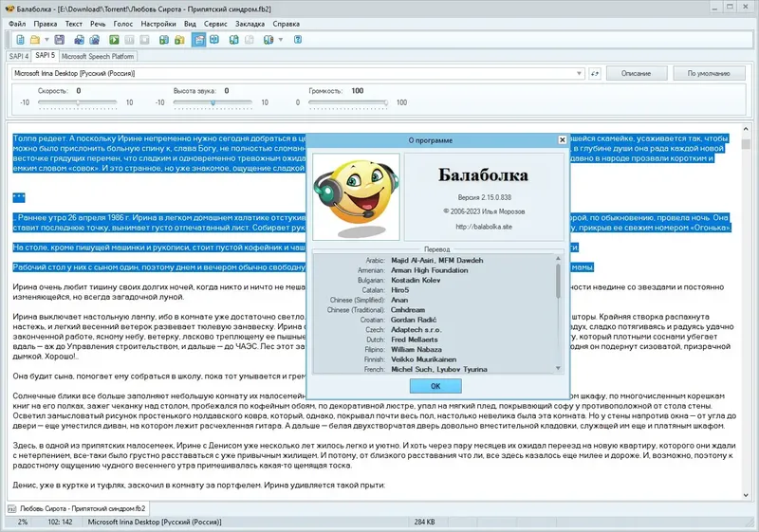
Task: Start reading aloud with green Play icon
Action: coord(114,40)
